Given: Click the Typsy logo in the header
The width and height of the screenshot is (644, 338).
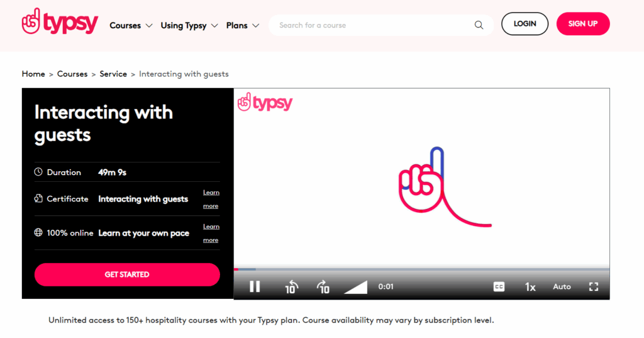Looking at the screenshot, I should (60, 21).
